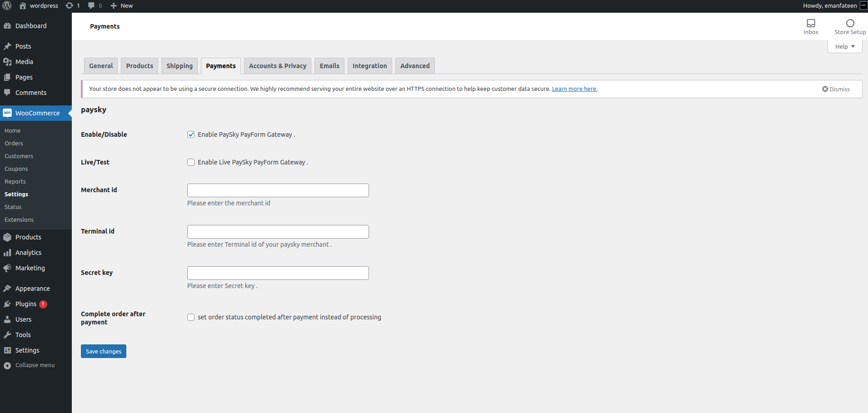This screenshot has width=868, height=413.
Task: Switch to the Products settings tab
Action: tap(140, 66)
